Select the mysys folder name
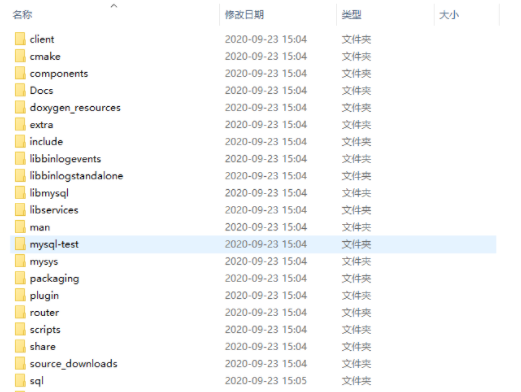521x392 pixels. [44, 262]
